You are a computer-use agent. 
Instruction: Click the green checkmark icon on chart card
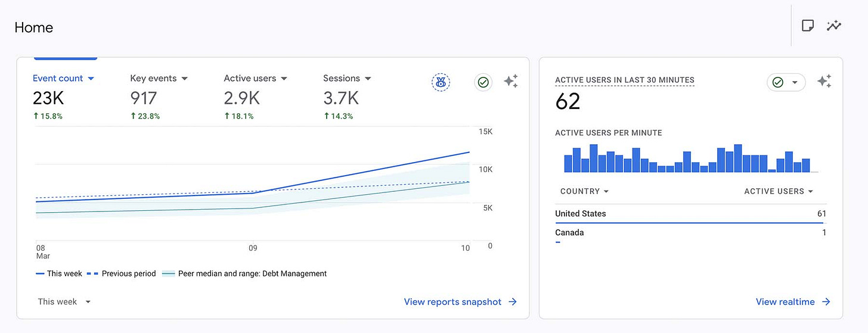483,82
